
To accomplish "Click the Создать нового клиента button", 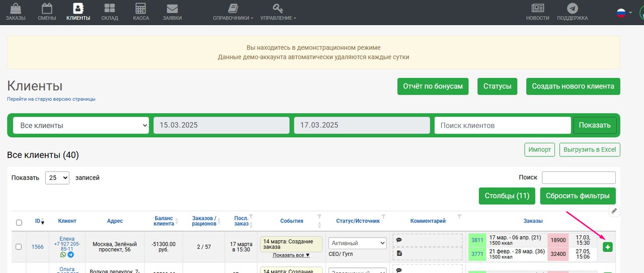I will pyautogui.click(x=573, y=86).
